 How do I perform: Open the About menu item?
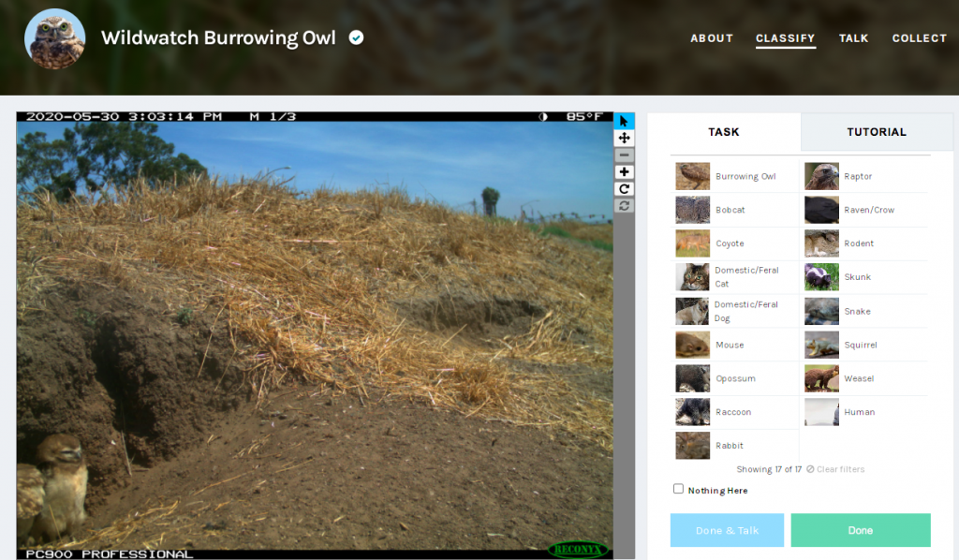pos(711,38)
